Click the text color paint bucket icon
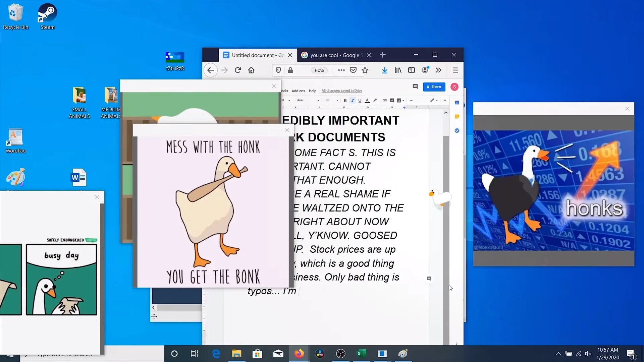Image resolution: width=644 pixels, height=362 pixels. pos(367,100)
